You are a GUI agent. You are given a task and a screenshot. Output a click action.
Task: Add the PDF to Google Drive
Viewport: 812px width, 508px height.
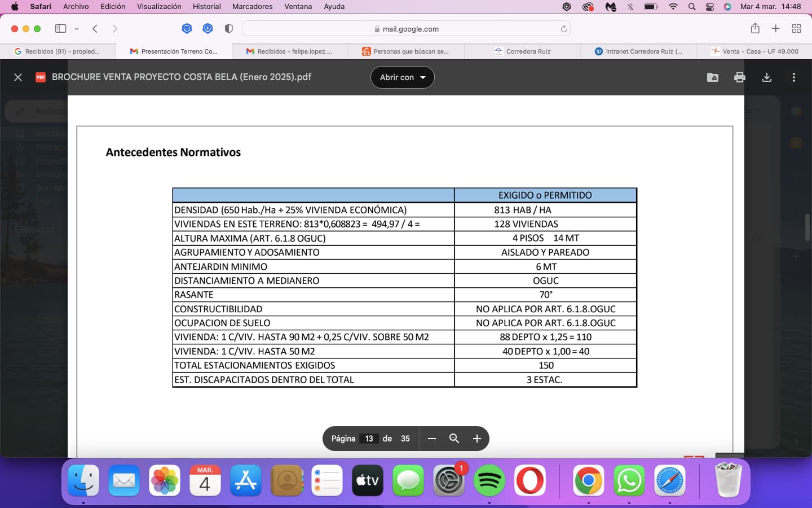point(713,77)
